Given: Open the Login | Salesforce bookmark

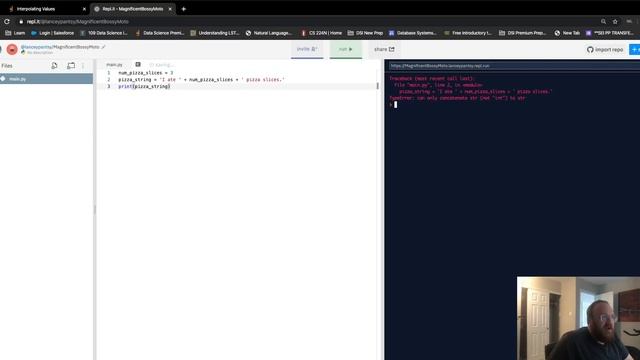Looking at the screenshot, I should (53, 33).
